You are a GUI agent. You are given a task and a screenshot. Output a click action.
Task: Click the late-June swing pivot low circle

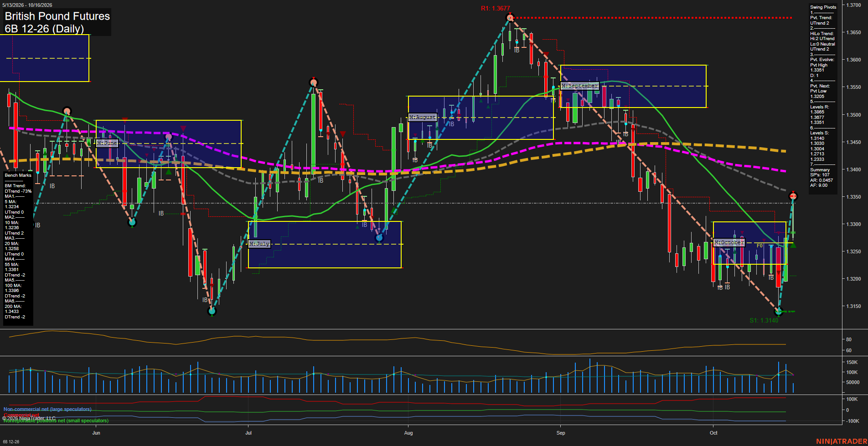[x=212, y=311]
